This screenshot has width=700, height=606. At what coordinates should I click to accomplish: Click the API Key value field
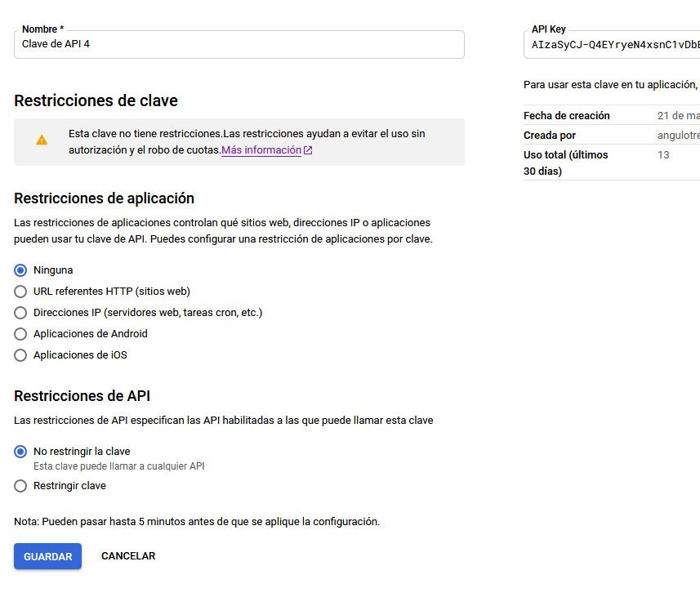pyautogui.click(x=612, y=45)
